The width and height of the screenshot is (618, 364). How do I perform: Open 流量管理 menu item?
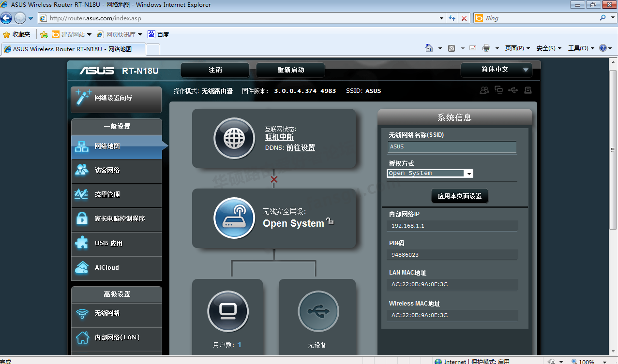click(x=116, y=195)
